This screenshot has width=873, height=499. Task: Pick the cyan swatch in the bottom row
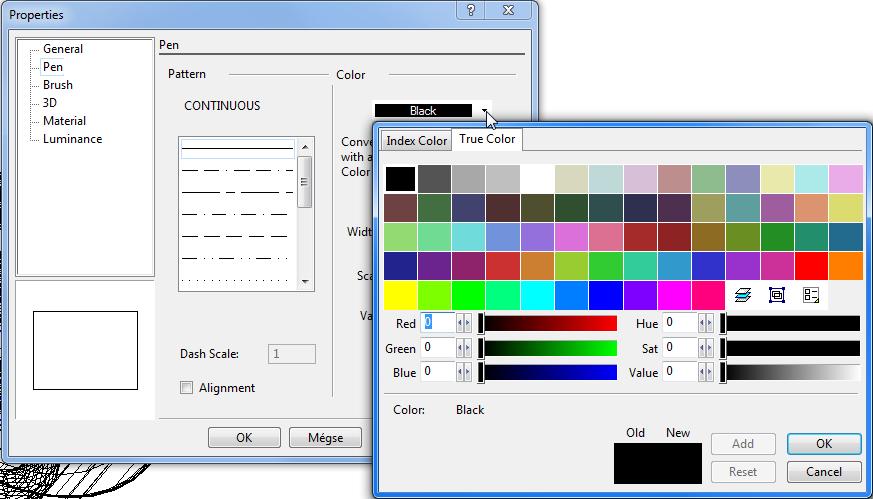(x=537, y=295)
